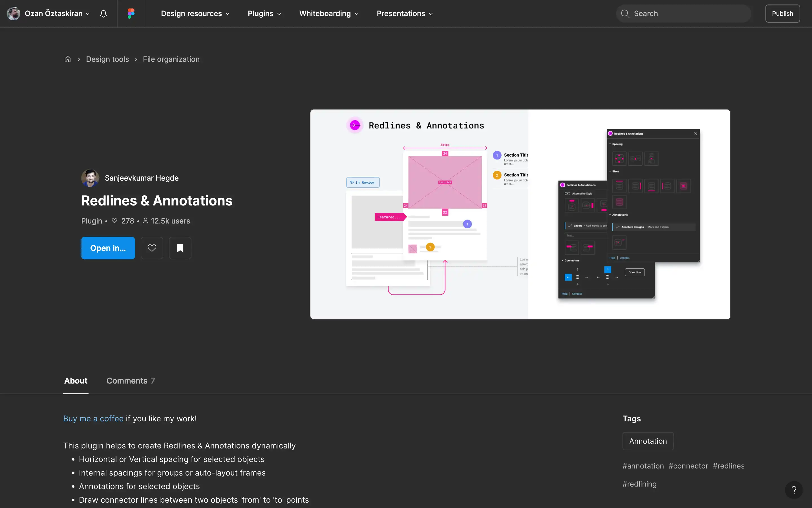Viewport: 812px width, 508px height.
Task: Open the Whiteboarding dropdown menu
Action: [x=329, y=14]
